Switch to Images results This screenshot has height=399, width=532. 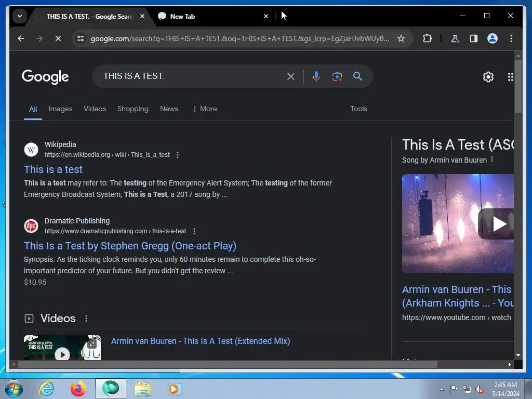[x=60, y=109]
